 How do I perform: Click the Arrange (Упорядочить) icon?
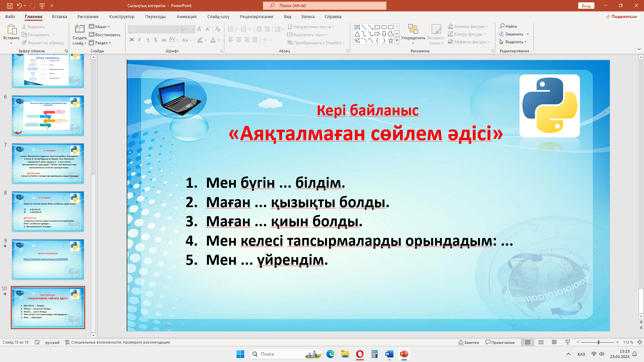coord(413,29)
